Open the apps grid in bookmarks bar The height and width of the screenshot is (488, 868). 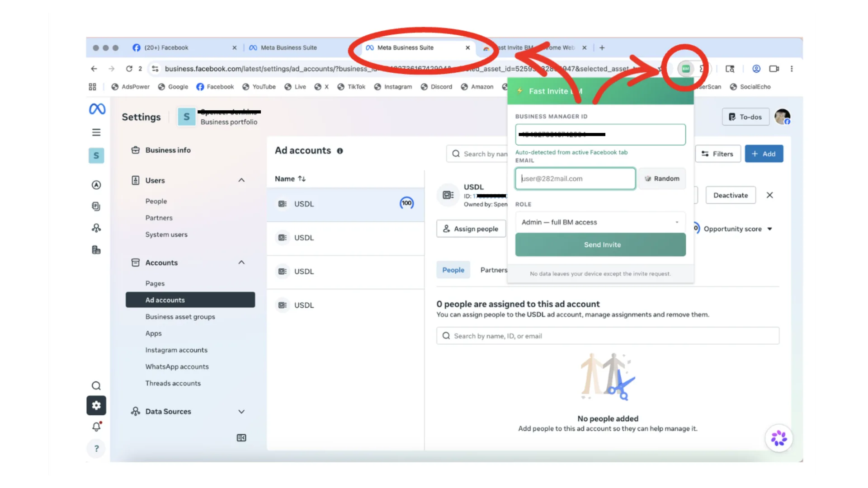(93, 87)
